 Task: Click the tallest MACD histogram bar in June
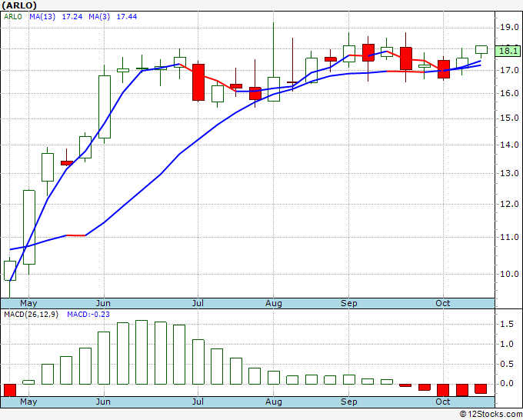point(142,352)
